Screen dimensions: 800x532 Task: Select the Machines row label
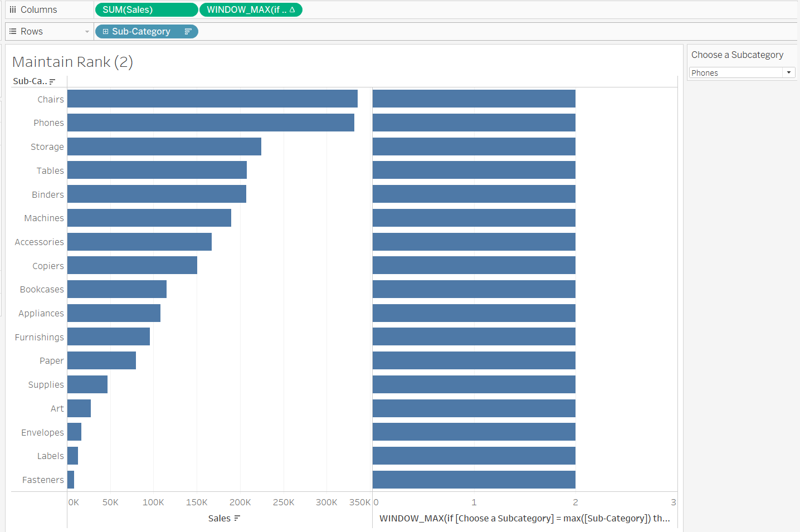(44, 218)
